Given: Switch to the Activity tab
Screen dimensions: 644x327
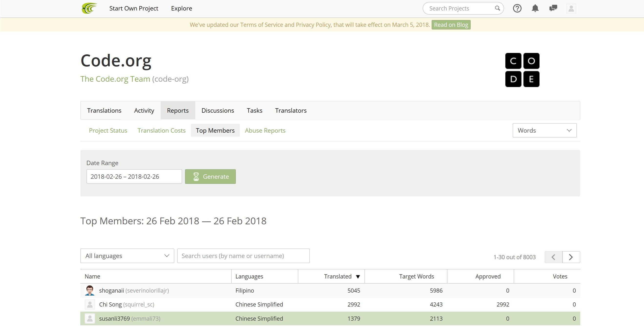Looking at the screenshot, I should [x=144, y=110].
